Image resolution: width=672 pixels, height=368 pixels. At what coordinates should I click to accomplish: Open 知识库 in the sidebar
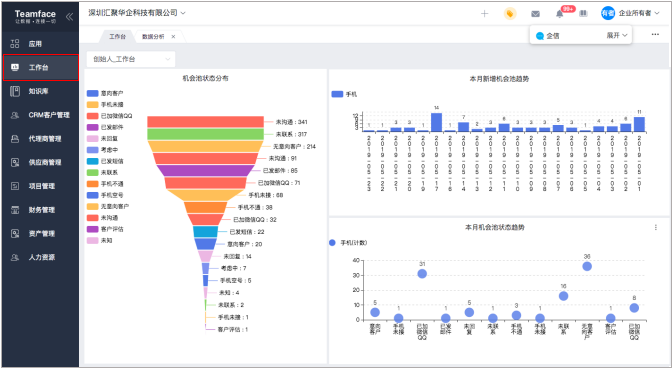(40, 91)
